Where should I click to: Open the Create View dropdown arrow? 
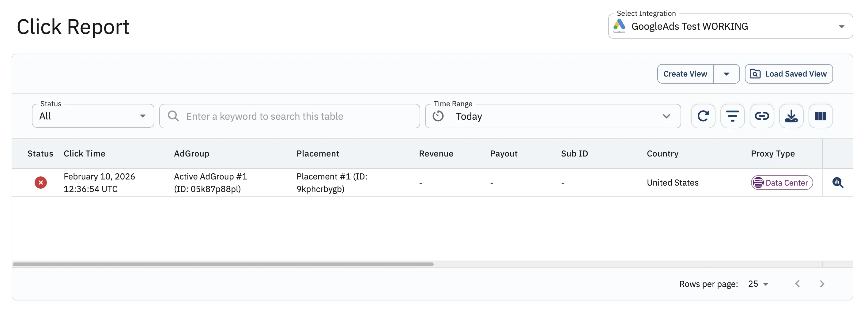coord(726,74)
